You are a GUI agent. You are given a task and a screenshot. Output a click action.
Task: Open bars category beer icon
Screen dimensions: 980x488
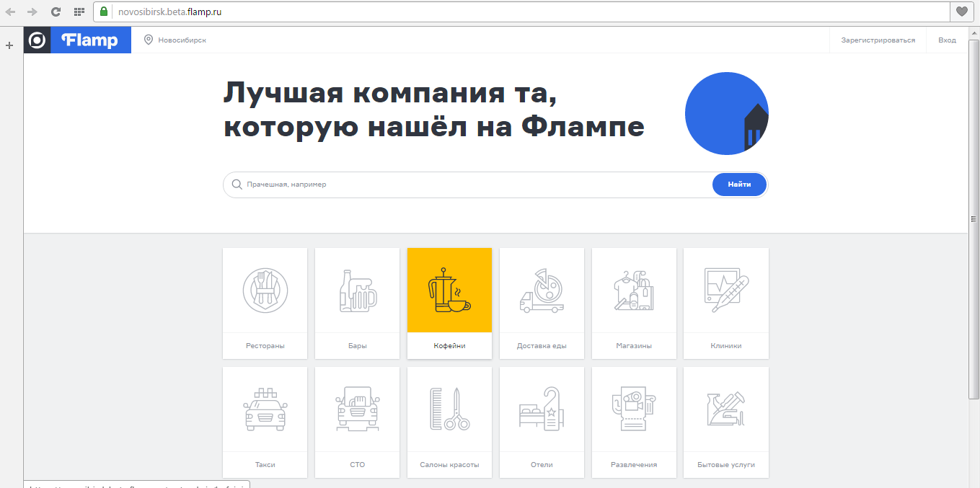(x=357, y=290)
